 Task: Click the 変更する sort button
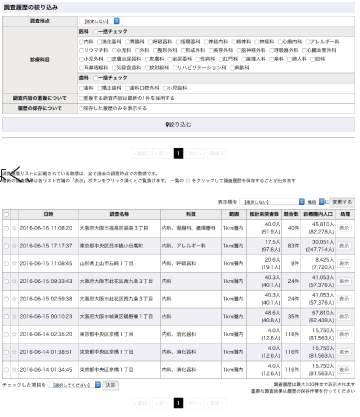[x=342, y=202]
